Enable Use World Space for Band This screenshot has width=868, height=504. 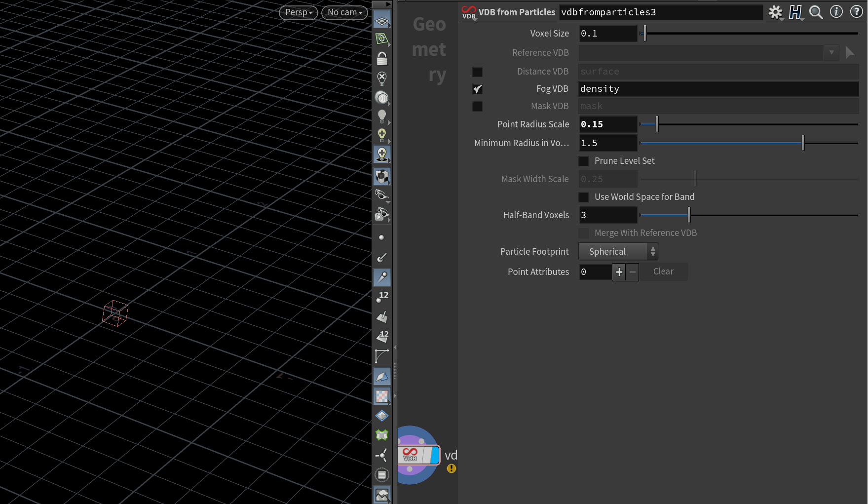584,197
